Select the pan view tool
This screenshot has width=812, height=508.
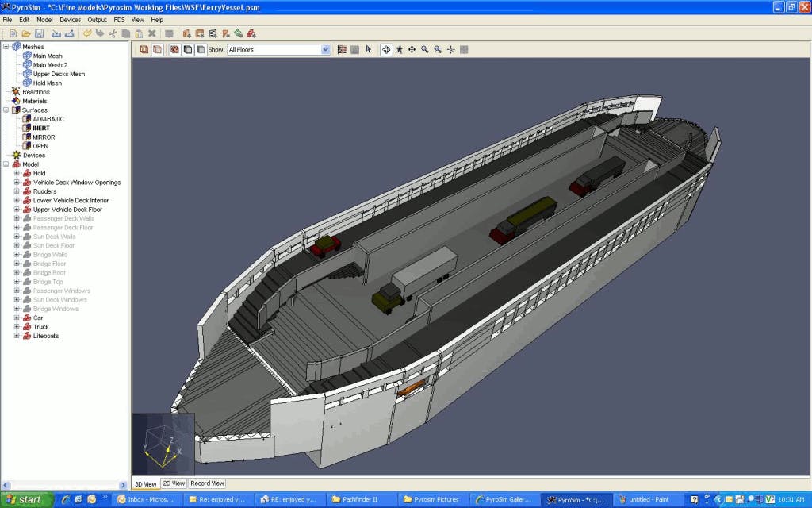coord(412,49)
